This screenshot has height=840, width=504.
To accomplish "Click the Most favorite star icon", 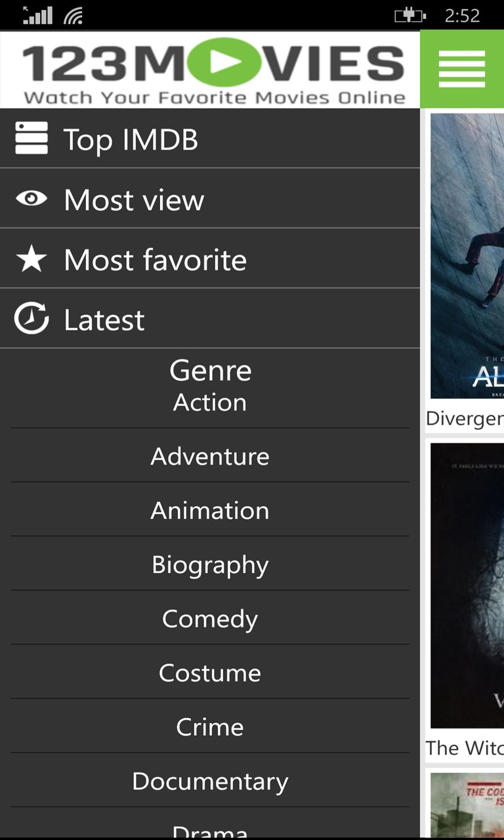I will 31,259.
